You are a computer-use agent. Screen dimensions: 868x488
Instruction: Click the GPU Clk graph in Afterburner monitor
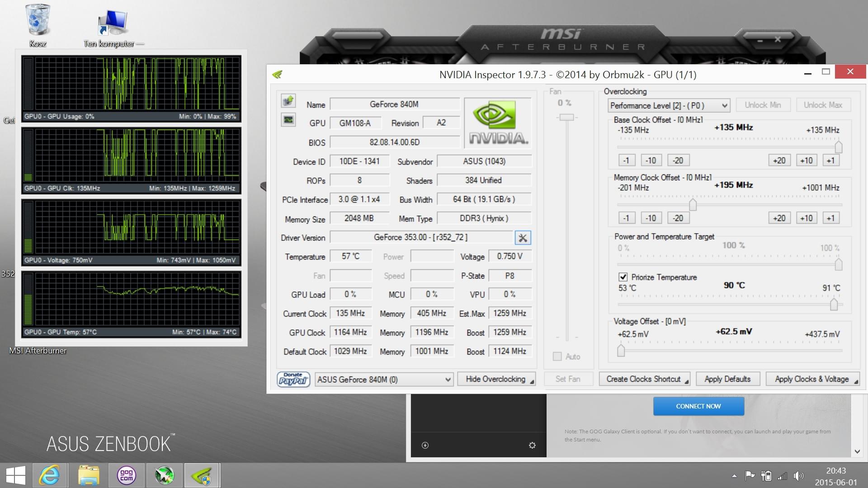coord(132,160)
